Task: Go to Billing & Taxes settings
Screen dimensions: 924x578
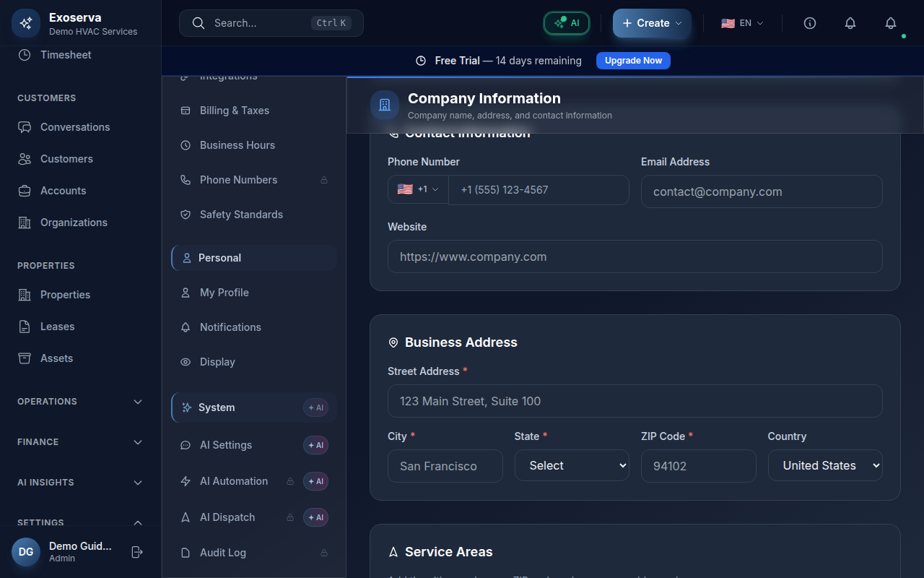Action: click(234, 111)
